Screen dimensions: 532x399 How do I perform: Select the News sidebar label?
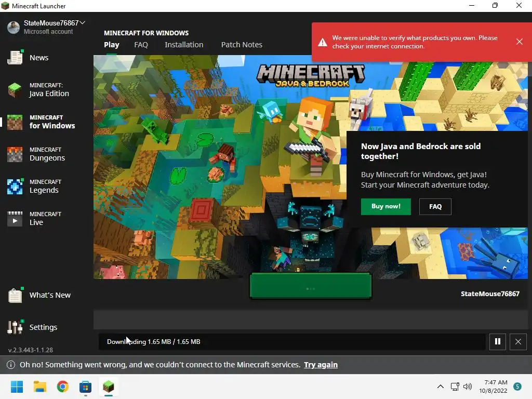(39, 58)
